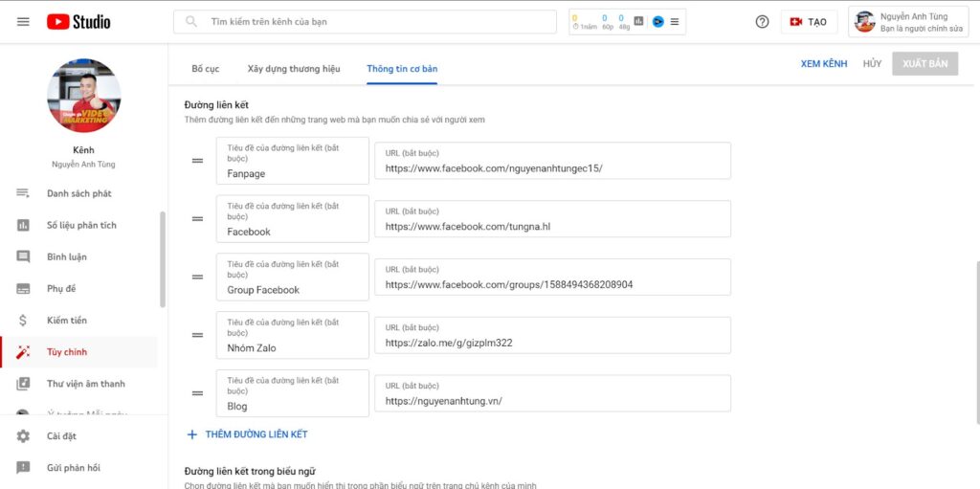The image size is (980, 489).
Task: Select the Thông tin cơ bản tab
Action: [x=402, y=69]
